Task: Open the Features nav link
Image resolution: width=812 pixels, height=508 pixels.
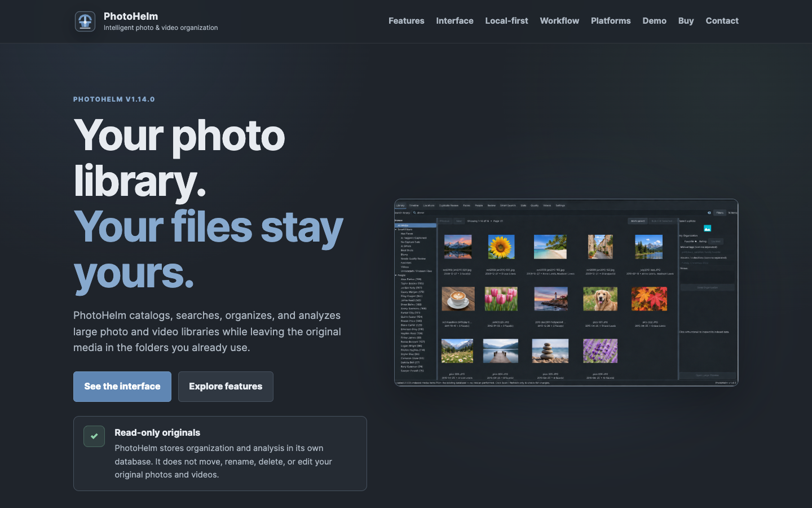Action: coord(407,21)
